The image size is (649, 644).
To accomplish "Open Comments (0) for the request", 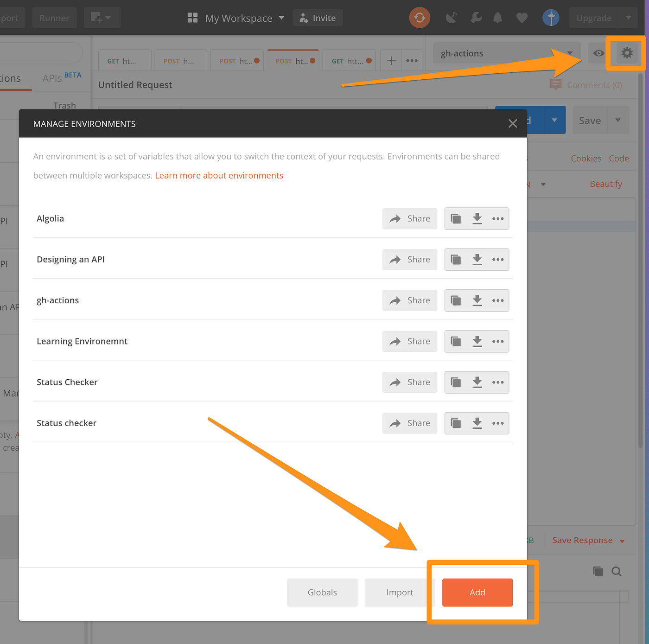I will pyautogui.click(x=586, y=85).
